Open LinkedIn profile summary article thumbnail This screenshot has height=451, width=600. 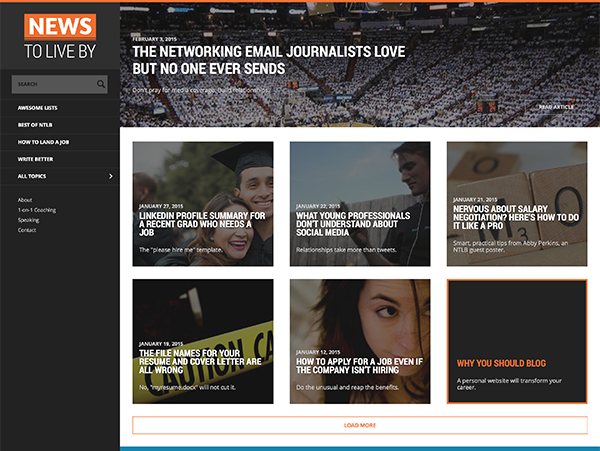point(202,203)
